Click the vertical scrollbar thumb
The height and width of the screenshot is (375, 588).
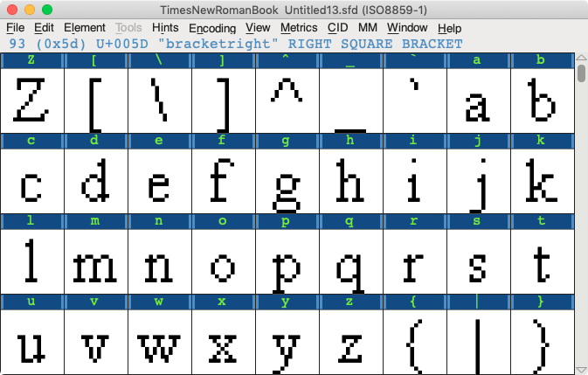coord(581,73)
